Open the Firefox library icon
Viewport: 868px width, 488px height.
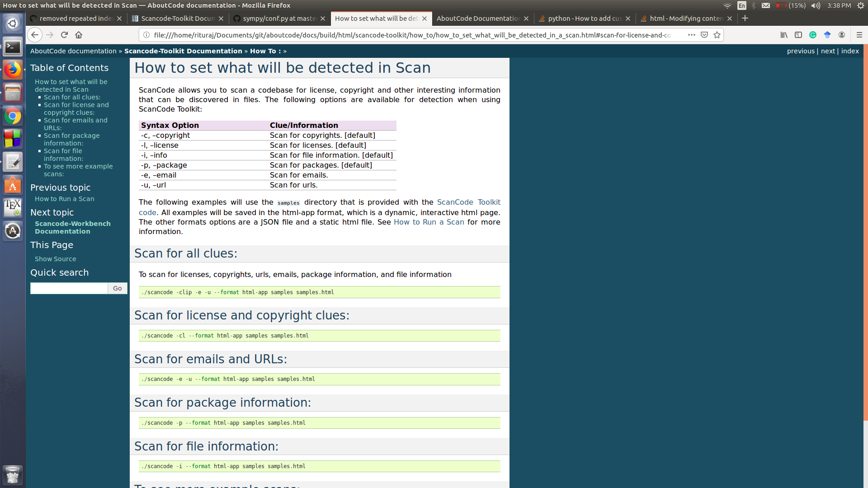pyautogui.click(x=784, y=35)
